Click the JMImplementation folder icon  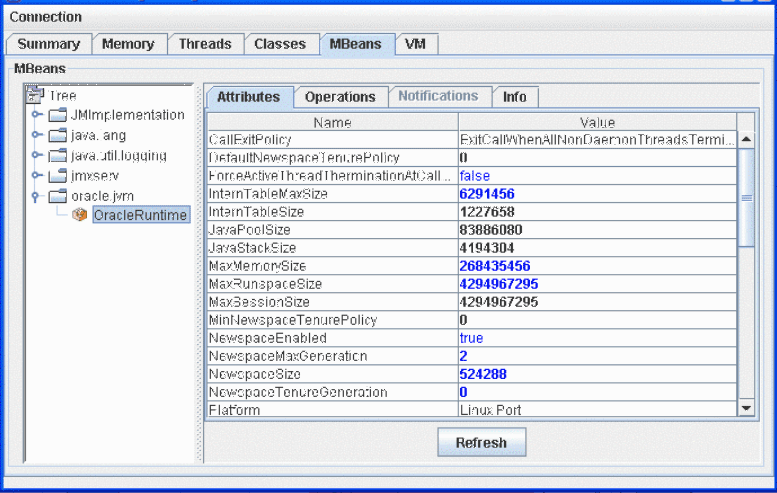pyautogui.click(x=57, y=115)
